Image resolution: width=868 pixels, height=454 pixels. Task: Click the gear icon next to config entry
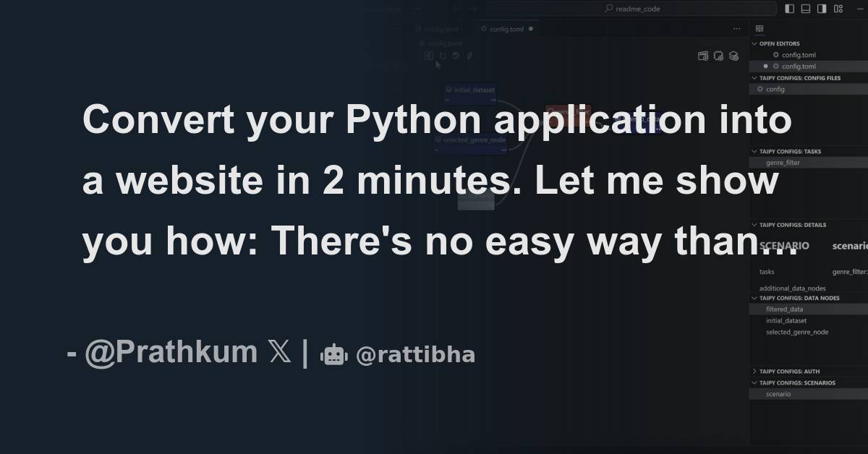pyautogui.click(x=760, y=89)
